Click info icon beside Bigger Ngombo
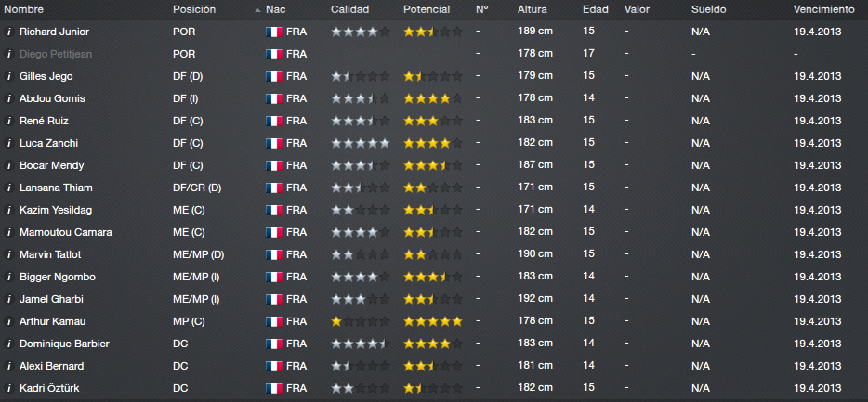 pyautogui.click(x=8, y=277)
